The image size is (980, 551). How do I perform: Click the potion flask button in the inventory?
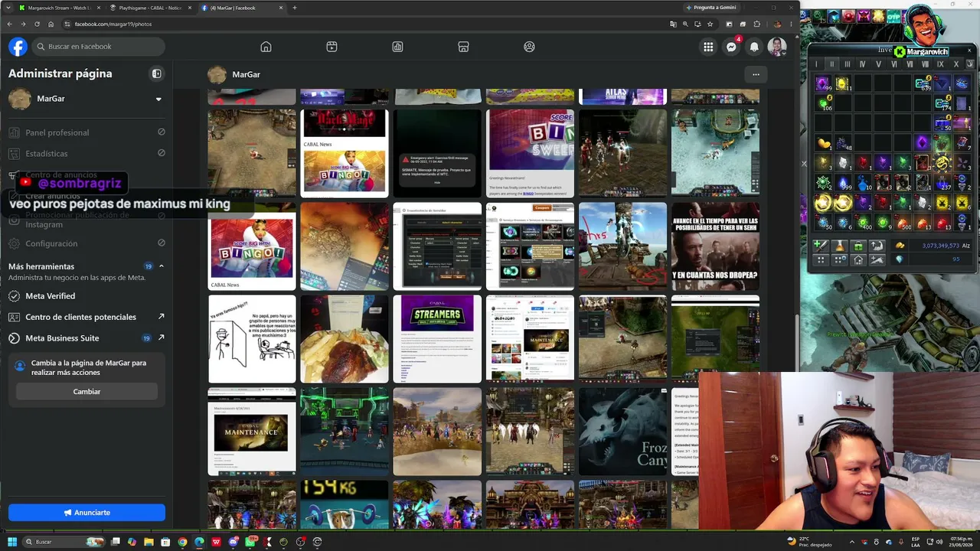(x=840, y=246)
